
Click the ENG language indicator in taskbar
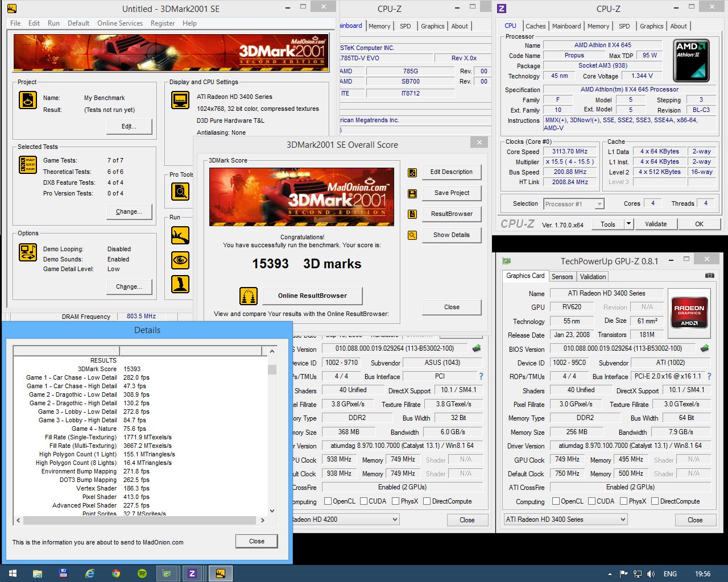pyautogui.click(x=670, y=574)
